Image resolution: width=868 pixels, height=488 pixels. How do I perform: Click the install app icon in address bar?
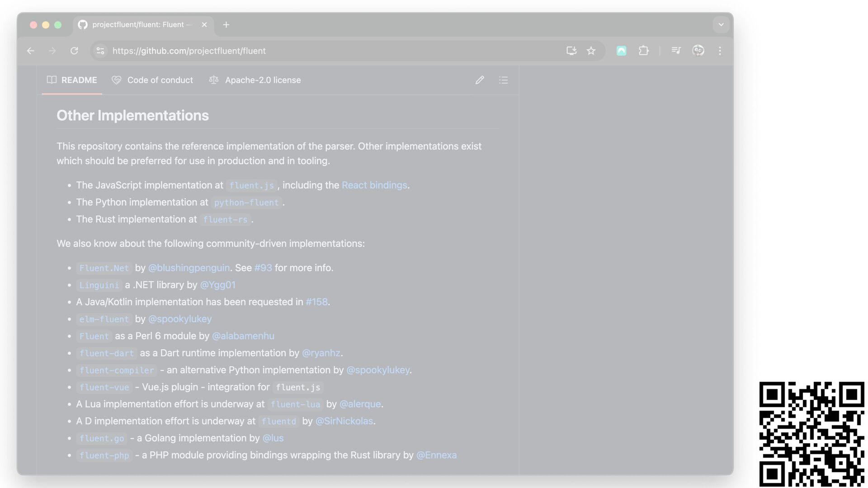coord(571,51)
